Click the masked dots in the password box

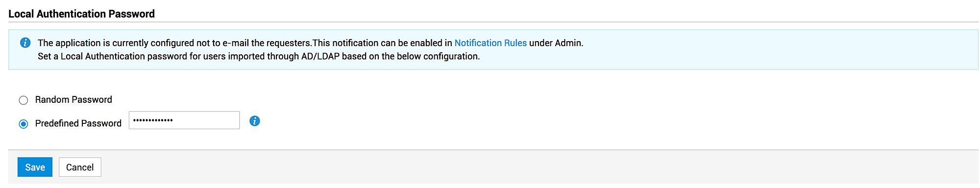(x=153, y=120)
